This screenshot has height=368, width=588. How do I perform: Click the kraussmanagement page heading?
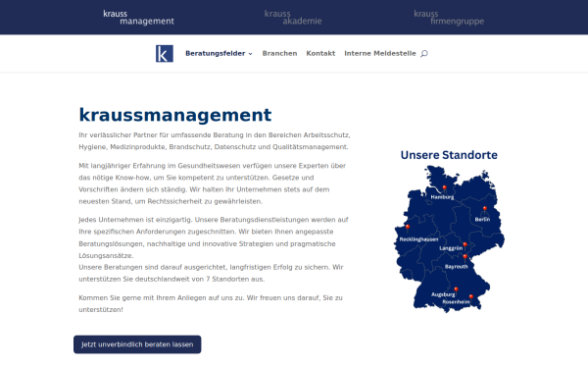(x=175, y=115)
